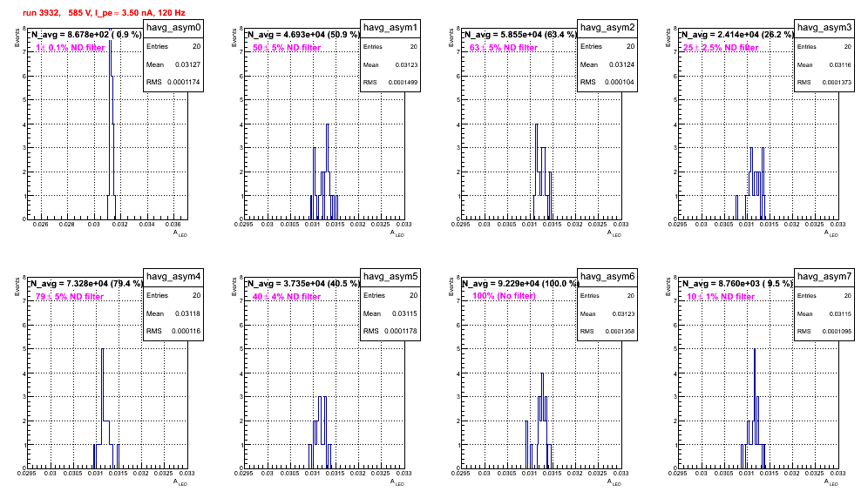Select the 10± 1% ND filter label
Image resolution: width=868 pixels, height=498 pixels.
[721, 297]
